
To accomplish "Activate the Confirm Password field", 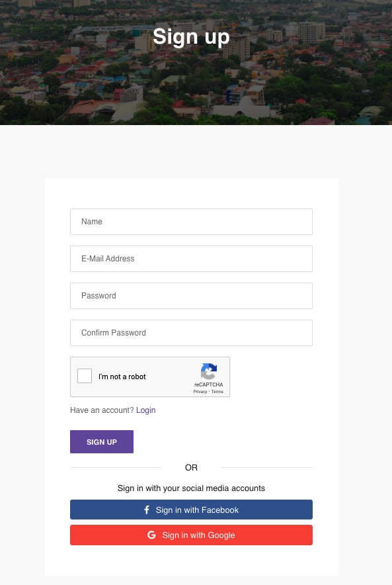I will coord(191,333).
